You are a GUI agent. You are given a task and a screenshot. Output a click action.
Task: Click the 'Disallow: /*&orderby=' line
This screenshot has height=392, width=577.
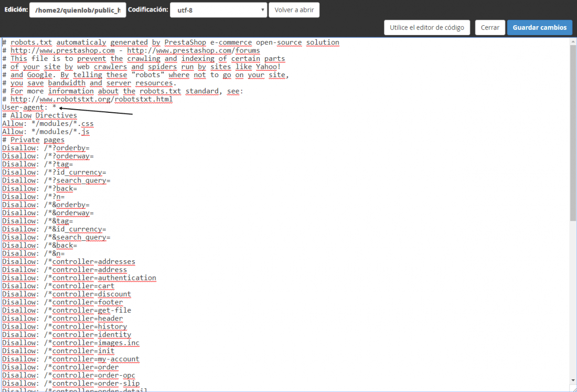(x=46, y=205)
